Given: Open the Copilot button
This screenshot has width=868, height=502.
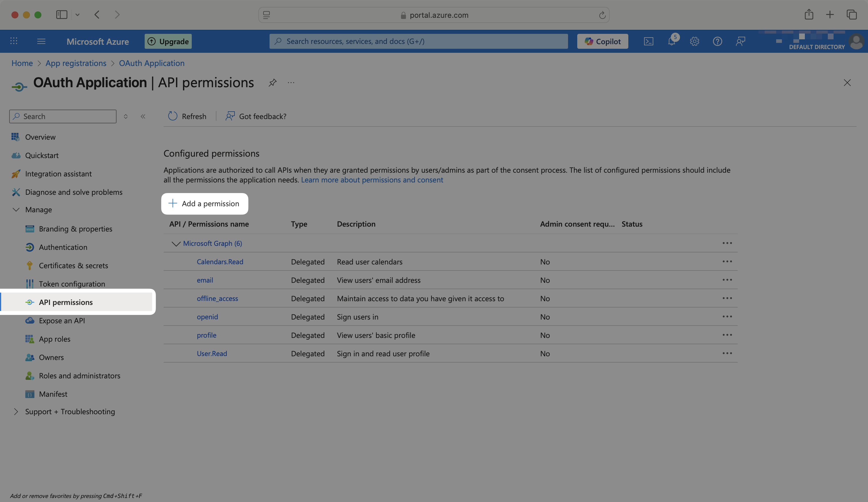Looking at the screenshot, I should (x=602, y=41).
